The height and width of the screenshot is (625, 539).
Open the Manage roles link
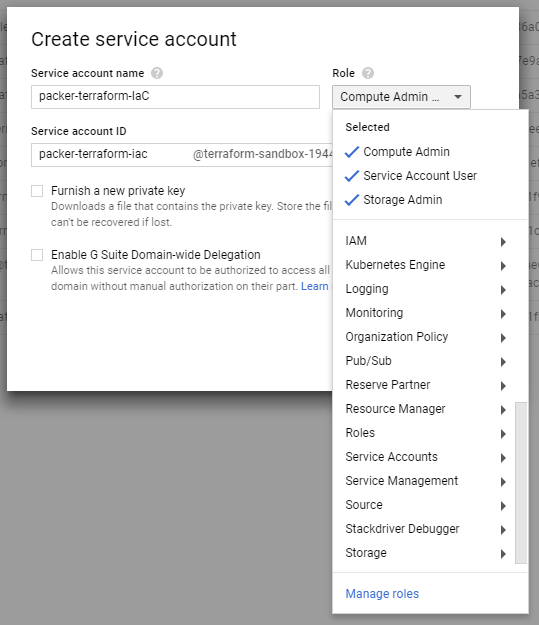pos(382,594)
